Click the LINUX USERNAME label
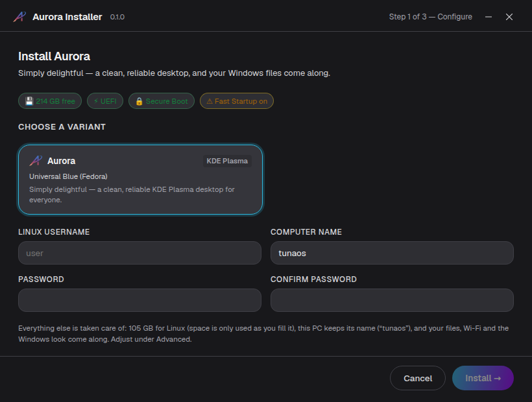Viewport: 532px width, 402px height. [54, 232]
